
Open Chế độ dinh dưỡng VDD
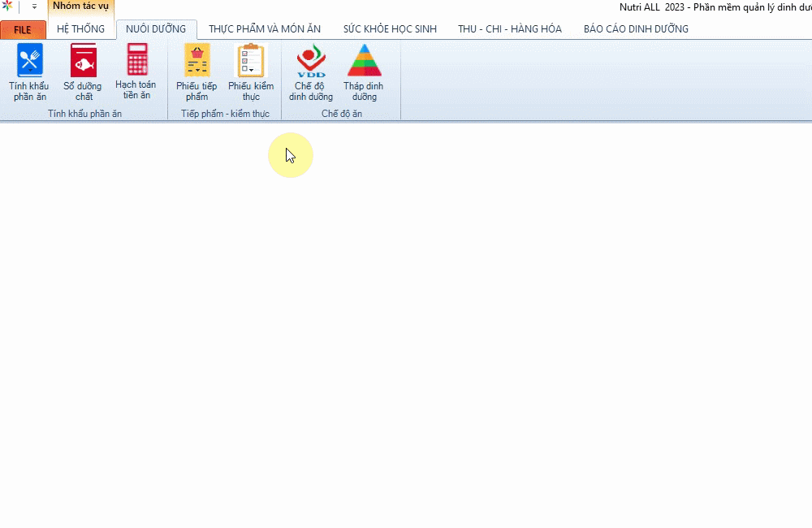(x=311, y=72)
